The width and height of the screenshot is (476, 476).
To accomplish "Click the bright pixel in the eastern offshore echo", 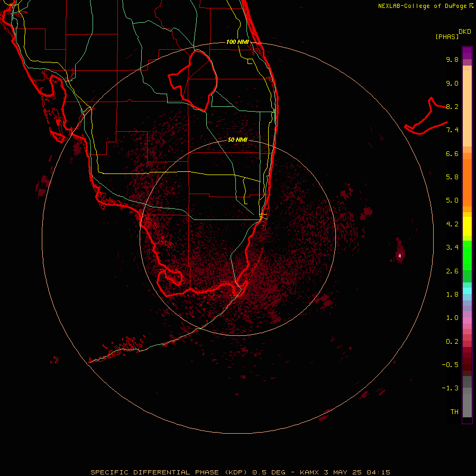I will (400, 256).
